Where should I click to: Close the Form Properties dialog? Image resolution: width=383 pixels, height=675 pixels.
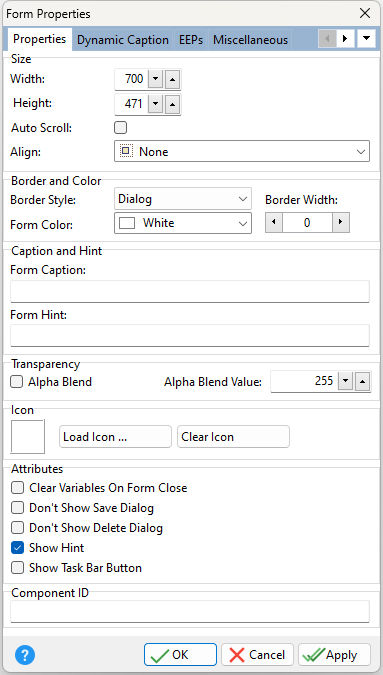(x=365, y=13)
